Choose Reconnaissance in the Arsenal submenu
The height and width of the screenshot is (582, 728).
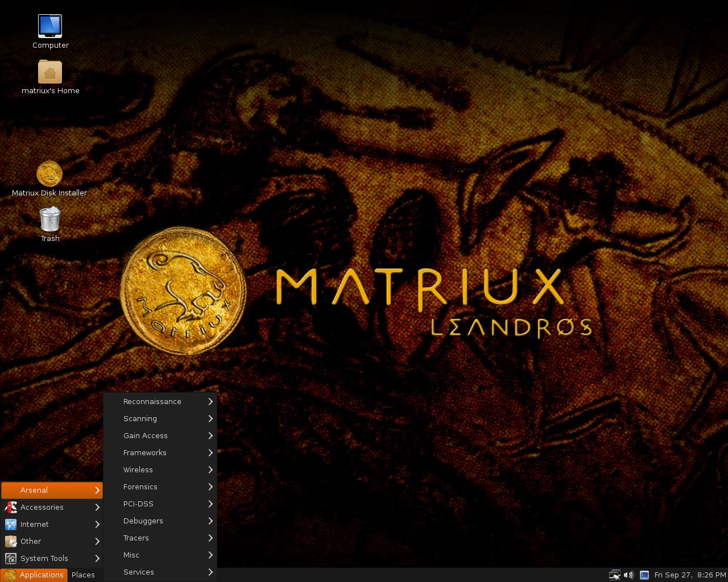click(160, 401)
